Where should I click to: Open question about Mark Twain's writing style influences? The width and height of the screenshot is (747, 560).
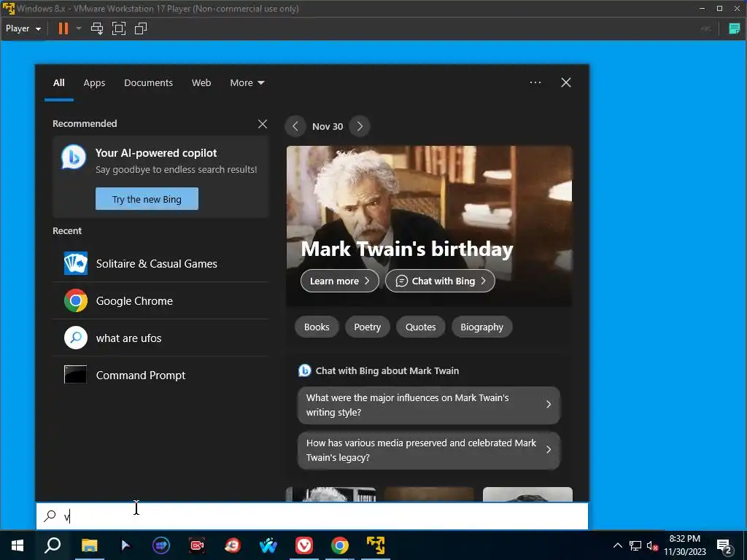[429, 405]
